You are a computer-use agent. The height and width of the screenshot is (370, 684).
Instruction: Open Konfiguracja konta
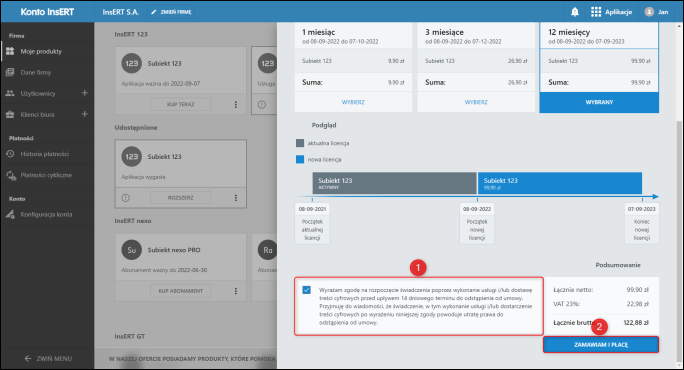click(x=46, y=214)
